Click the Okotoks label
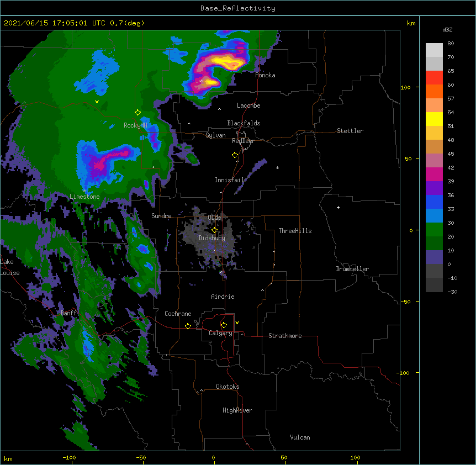The image size is (476, 465). coord(228,387)
